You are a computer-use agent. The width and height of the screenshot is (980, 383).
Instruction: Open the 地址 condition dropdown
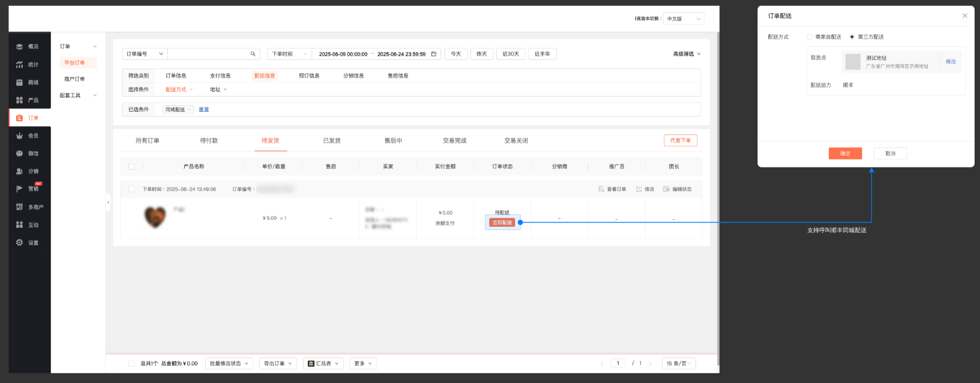[x=218, y=90]
